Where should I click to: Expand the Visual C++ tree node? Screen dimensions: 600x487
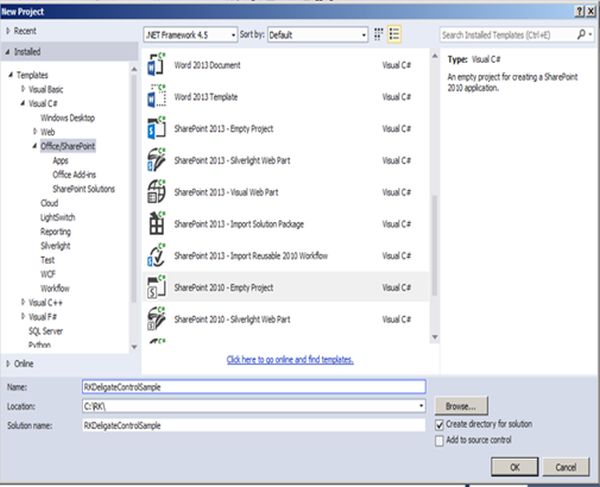(23, 302)
